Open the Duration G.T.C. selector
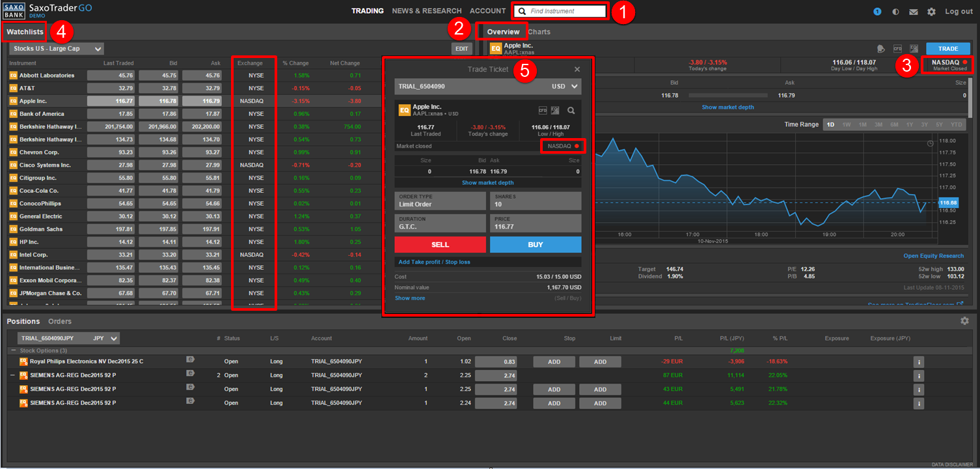The height and width of the screenshot is (469, 980). click(x=441, y=223)
